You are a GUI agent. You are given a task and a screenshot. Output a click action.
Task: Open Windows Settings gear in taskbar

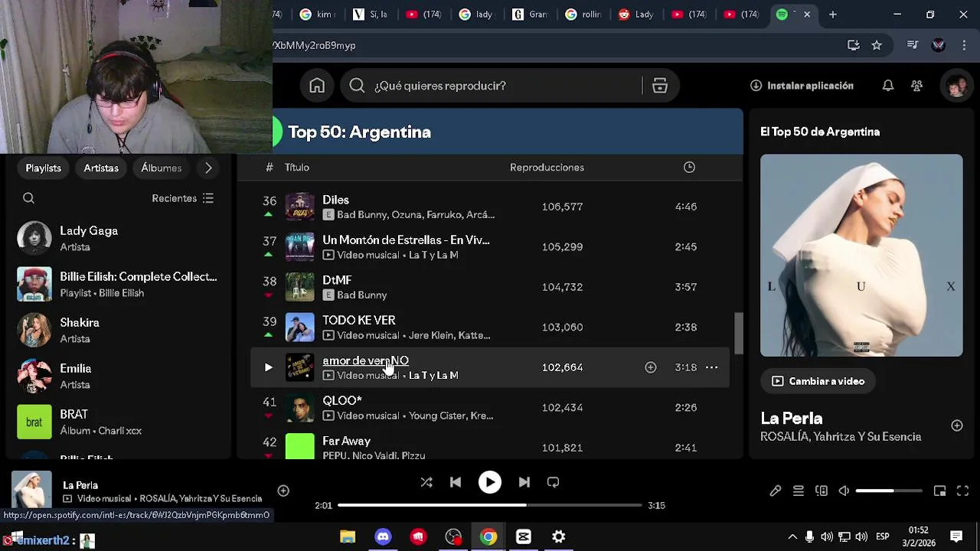559,537
